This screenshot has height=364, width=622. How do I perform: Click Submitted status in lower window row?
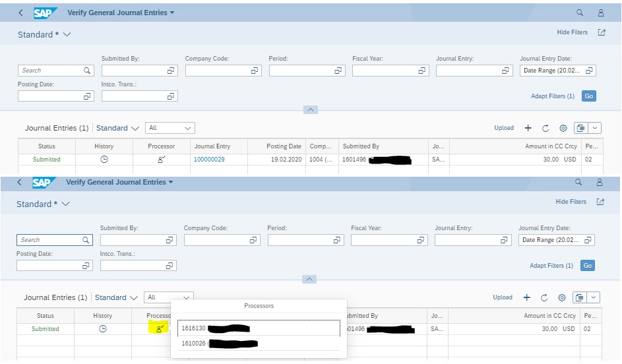pyautogui.click(x=46, y=328)
